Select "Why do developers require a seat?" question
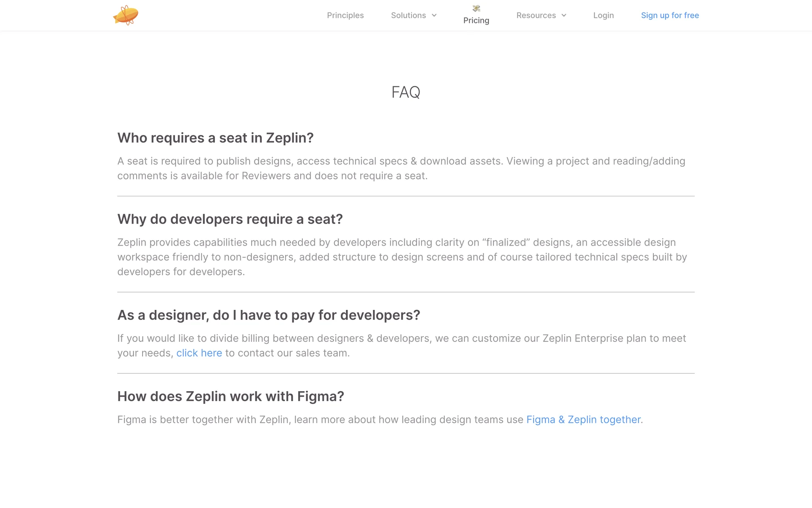Screen dimensions: 812x508 [x=230, y=219]
